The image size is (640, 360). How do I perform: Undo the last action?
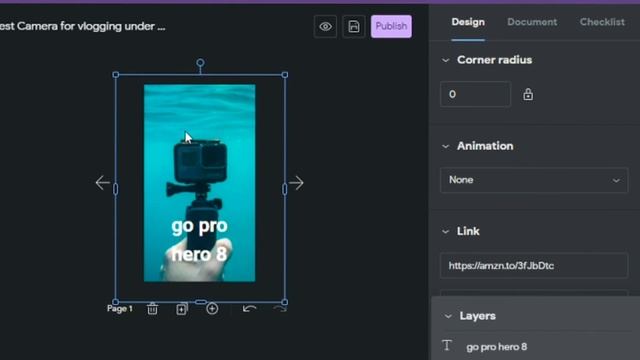249,309
